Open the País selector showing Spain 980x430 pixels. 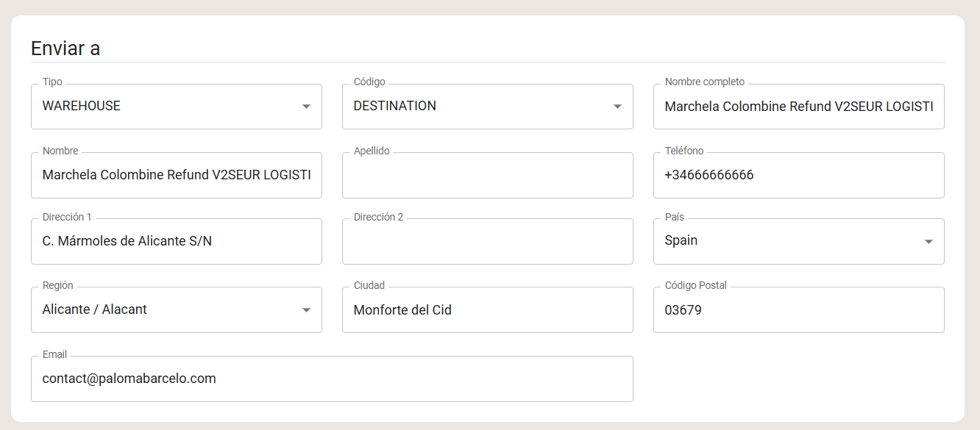(799, 241)
